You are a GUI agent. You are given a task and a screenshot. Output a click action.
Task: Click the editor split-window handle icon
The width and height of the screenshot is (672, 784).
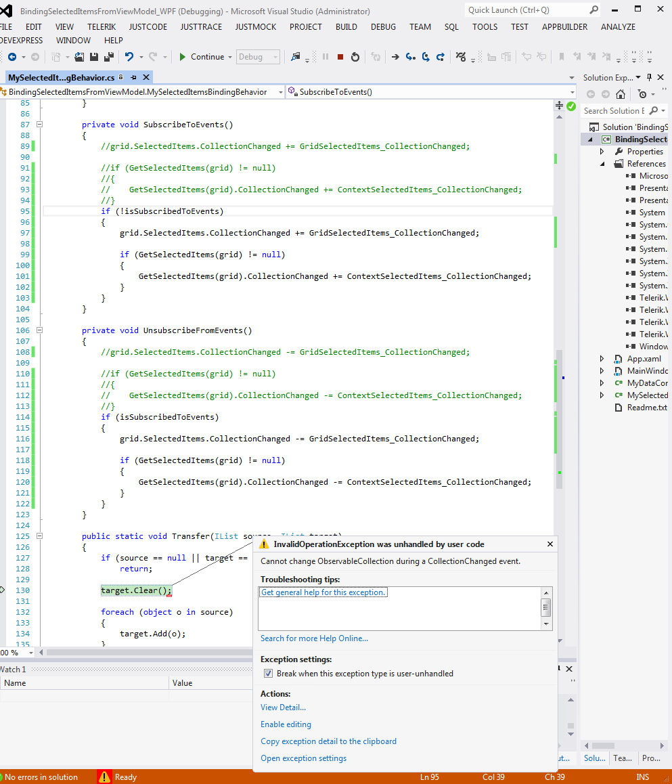click(x=559, y=106)
